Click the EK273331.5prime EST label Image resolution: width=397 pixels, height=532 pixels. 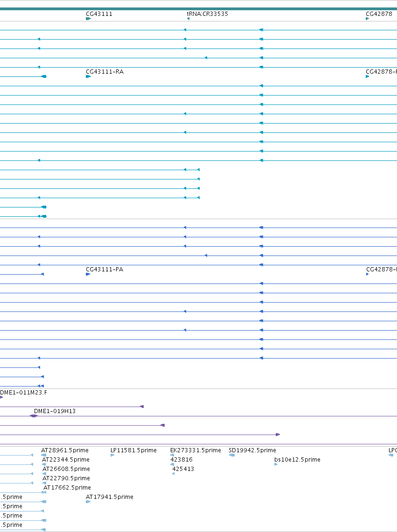tap(195, 450)
